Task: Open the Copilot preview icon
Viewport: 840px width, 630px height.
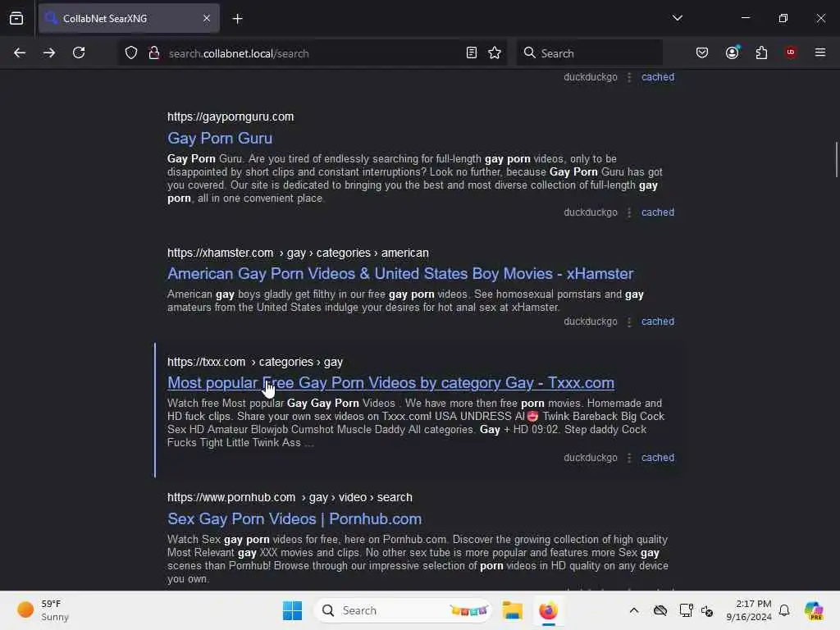Action: point(814,610)
